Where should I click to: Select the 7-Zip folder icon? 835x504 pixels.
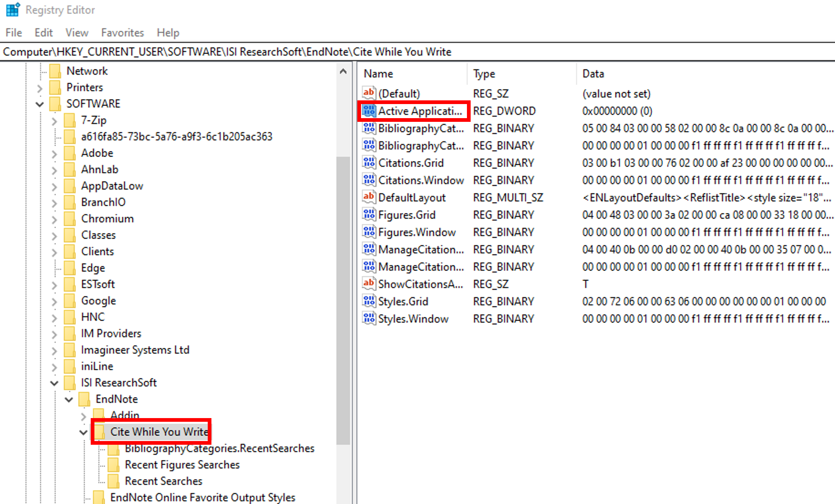[70, 120]
